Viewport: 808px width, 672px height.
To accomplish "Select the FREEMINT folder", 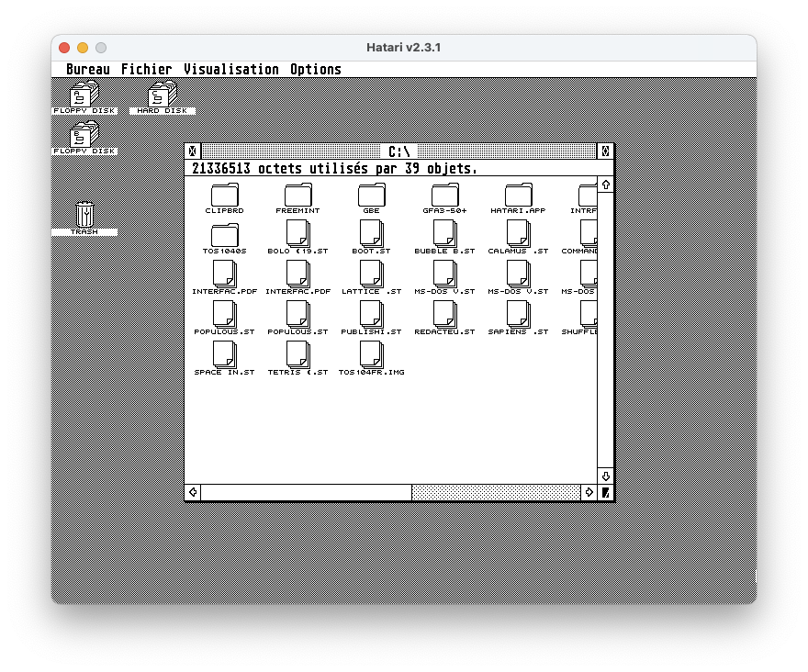I will (x=297, y=198).
